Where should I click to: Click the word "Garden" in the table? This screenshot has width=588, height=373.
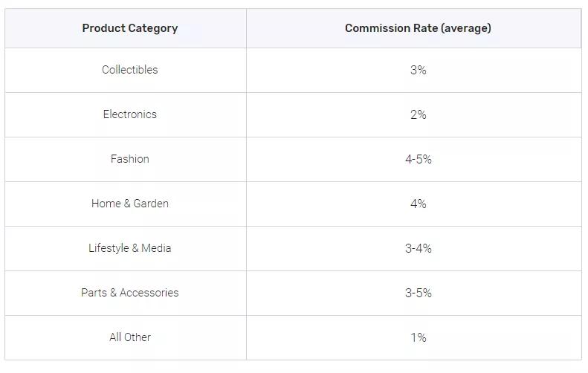[151, 204]
